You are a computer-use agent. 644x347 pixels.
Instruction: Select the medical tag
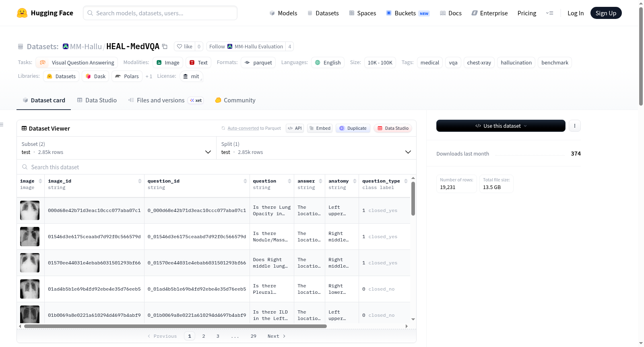pos(430,62)
